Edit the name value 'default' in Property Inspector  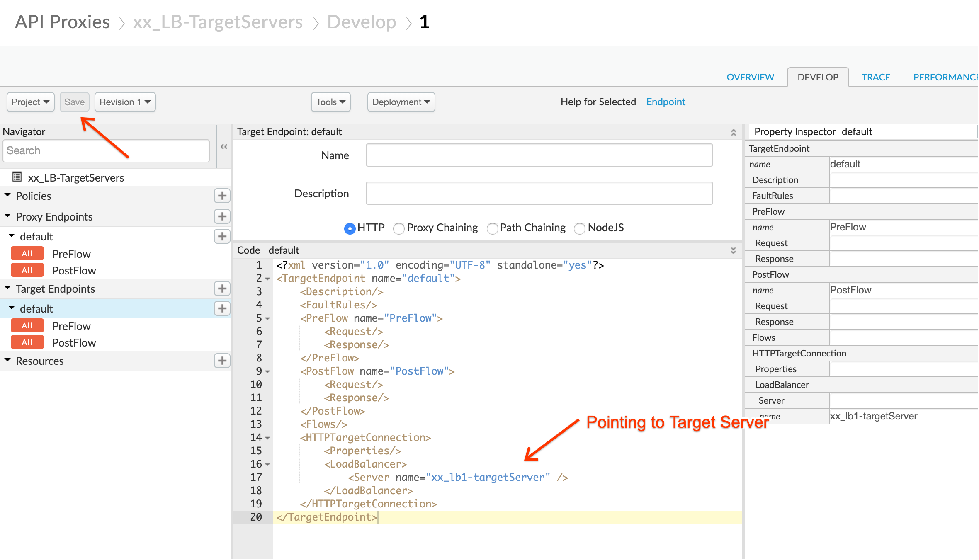[904, 164]
